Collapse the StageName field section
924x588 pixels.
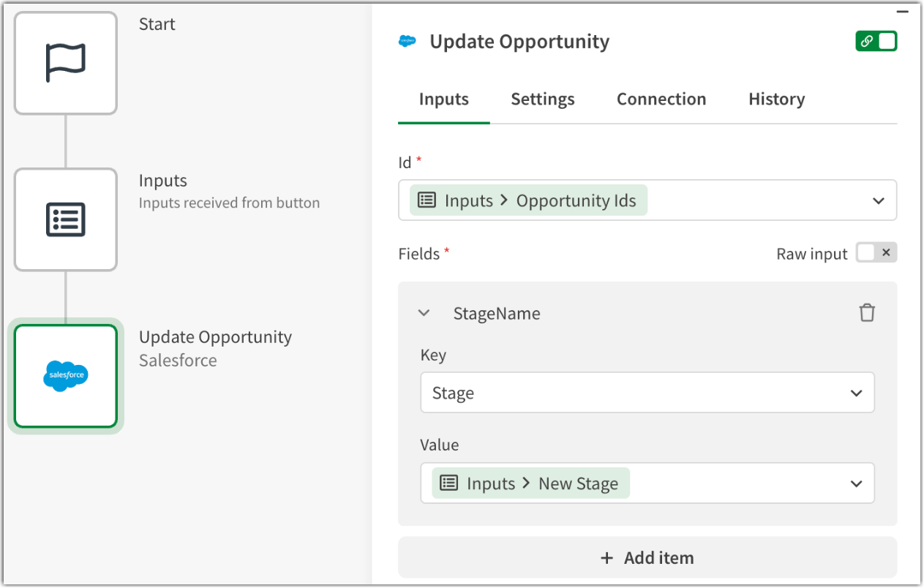424,314
